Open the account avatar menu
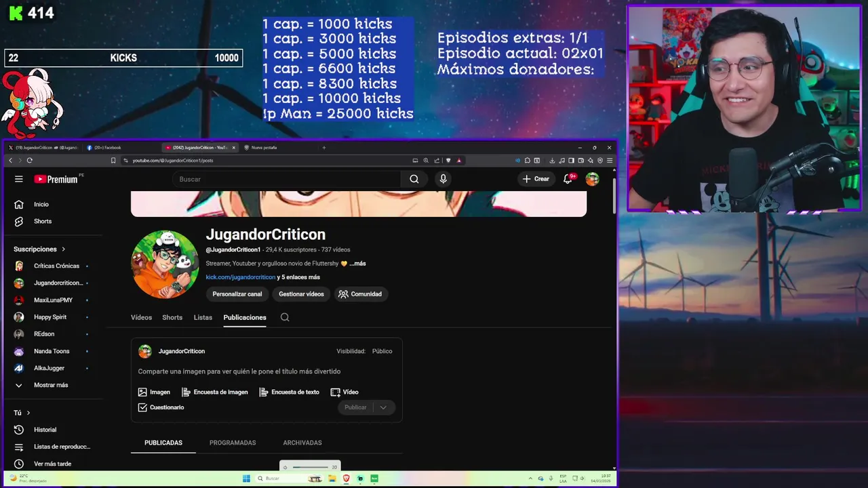This screenshot has width=868, height=488. (593, 179)
